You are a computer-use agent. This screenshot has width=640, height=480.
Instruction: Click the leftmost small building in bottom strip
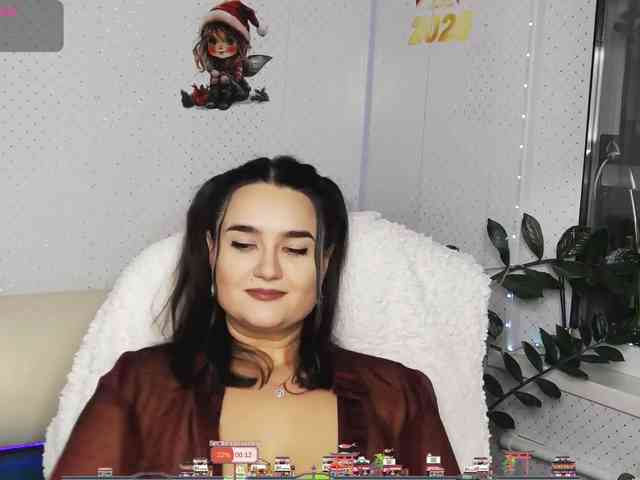[105, 471]
